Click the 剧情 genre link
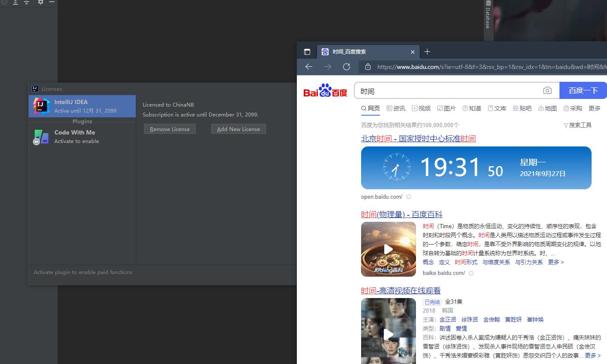This screenshot has width=607, height=364. (445, 328)
